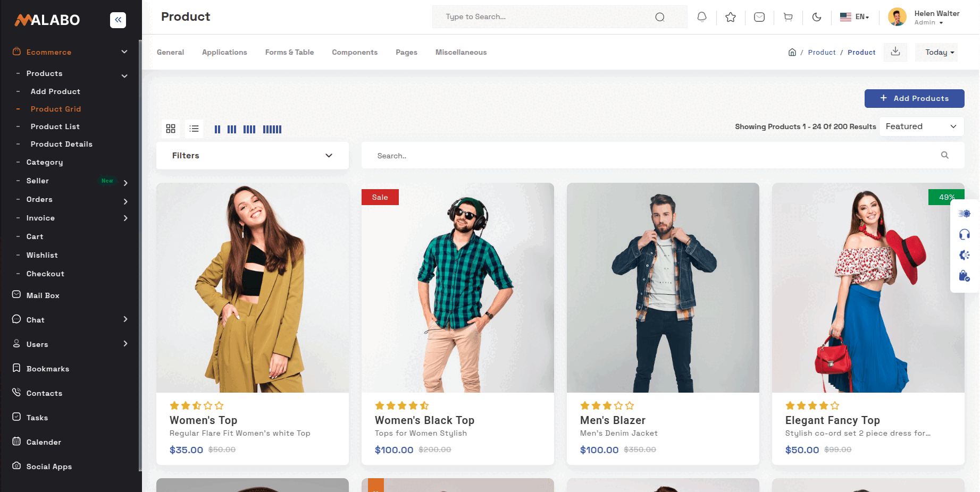Screen dimensions: 980x492
Task: Open notifications bell icon
Action: 702,17
